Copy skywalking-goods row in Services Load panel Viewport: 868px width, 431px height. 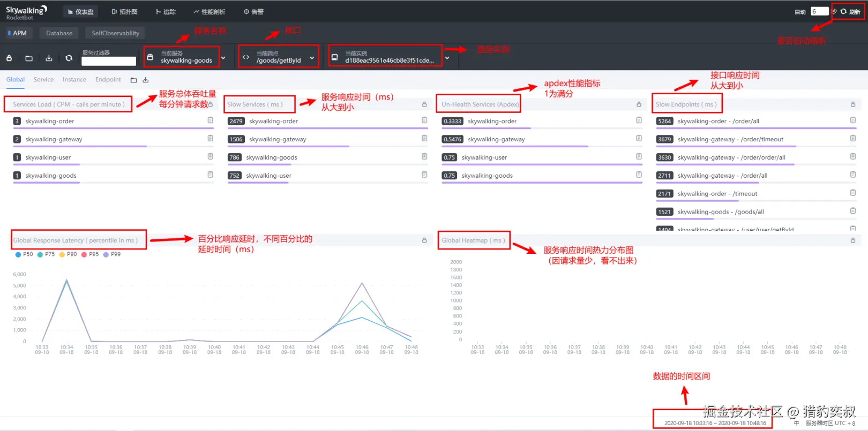[211, 175]
